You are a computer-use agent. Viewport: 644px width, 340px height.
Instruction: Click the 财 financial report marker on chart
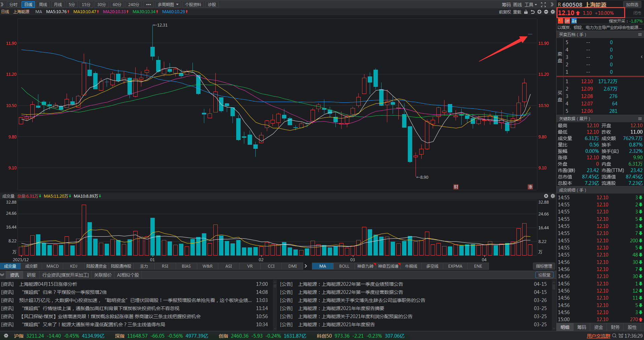point(456,187)
